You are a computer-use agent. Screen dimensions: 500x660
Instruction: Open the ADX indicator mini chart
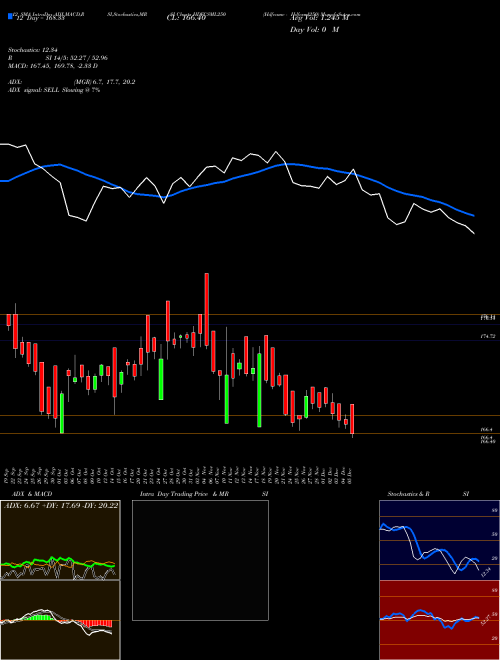click(x=60, y=540)
